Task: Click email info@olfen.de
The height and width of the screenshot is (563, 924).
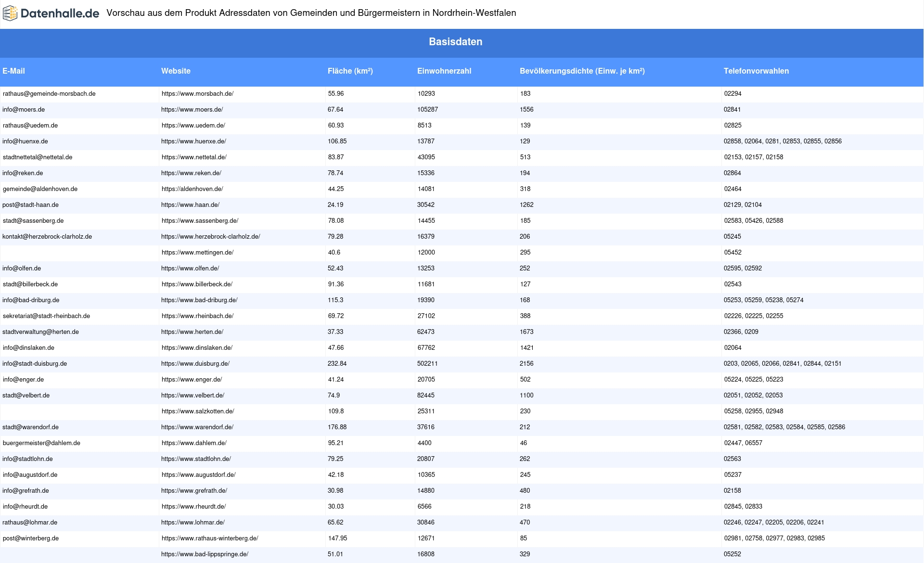Action: tap(22, 269)
